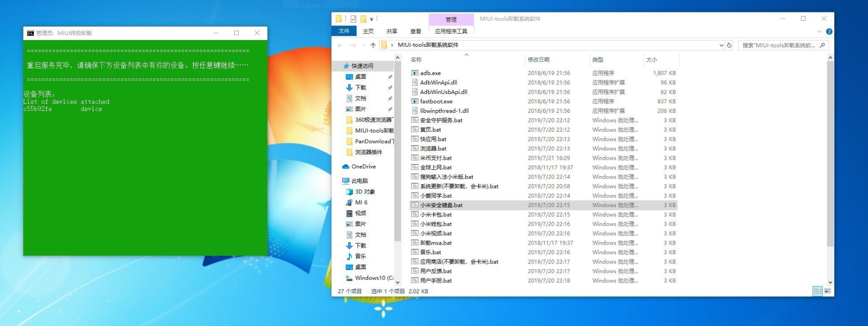Go forward with the Explorer forward arrow

[x=353, y=45]
